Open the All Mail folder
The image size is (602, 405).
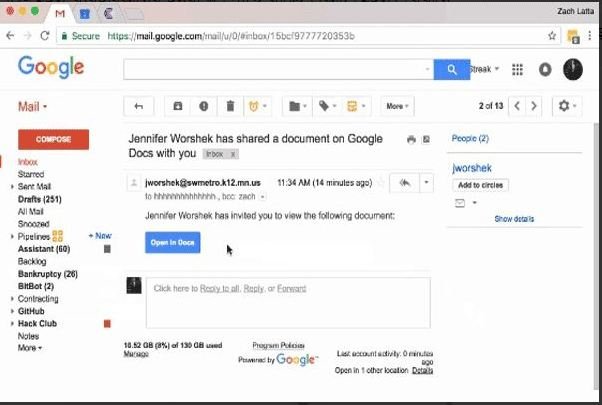[x=30, y=212]
